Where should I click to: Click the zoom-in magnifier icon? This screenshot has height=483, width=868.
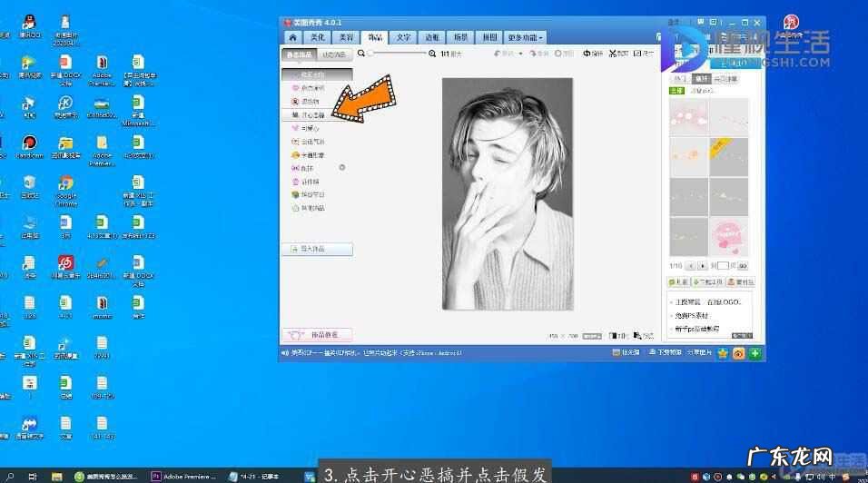[432, 54]
